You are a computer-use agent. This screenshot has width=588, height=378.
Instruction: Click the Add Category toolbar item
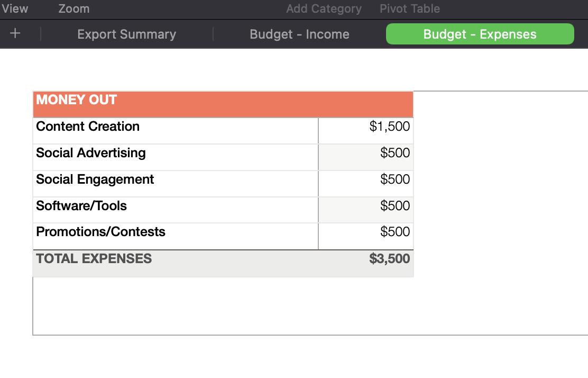click(x=324, y=8)
